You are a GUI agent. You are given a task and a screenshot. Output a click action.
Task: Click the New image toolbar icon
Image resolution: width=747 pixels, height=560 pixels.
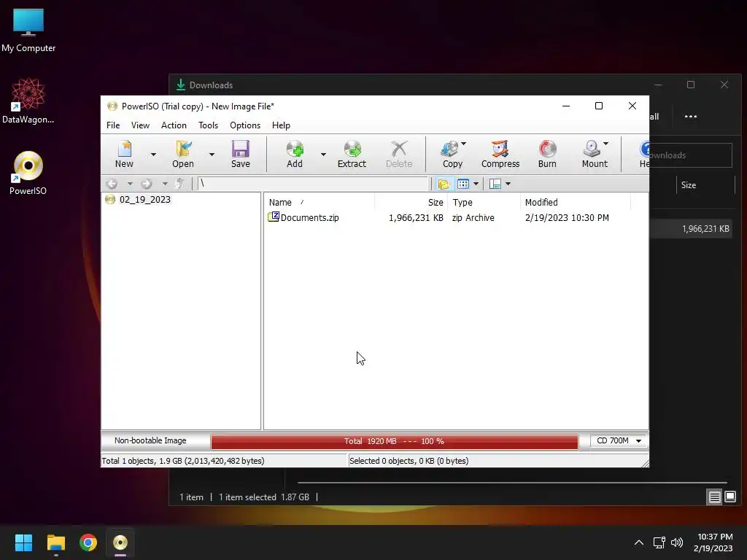tap(124, 154)
